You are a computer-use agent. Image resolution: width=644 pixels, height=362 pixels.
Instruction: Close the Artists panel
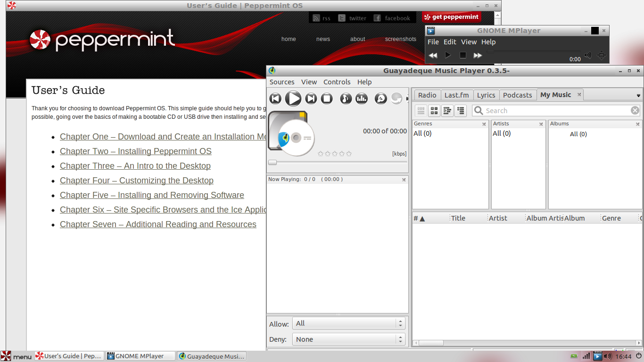coord(541,124)
